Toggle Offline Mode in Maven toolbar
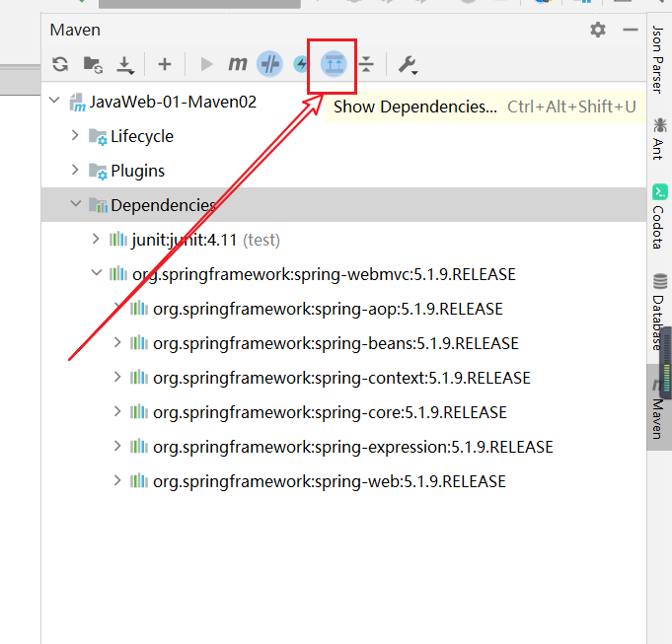Image resolution: width=672 pixels, height=644 pixels. 269,65
